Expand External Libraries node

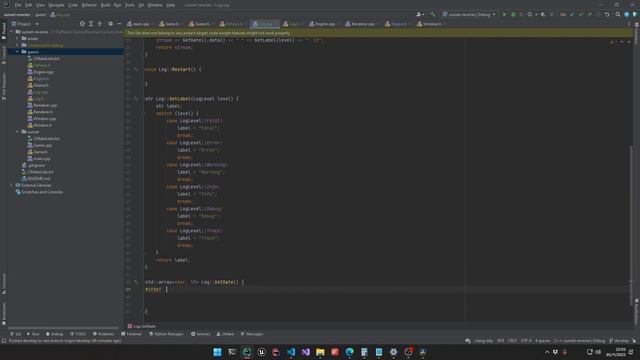coord(11,185)
